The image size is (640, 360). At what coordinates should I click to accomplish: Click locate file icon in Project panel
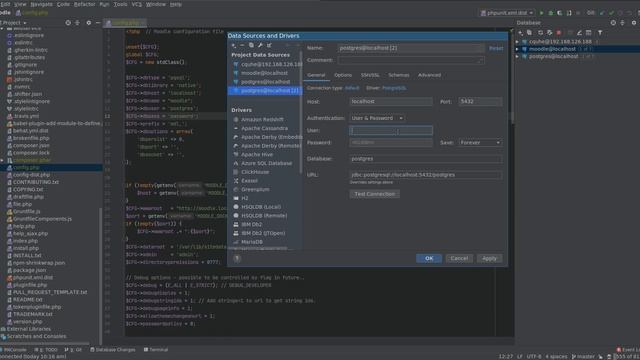pos(68,23)
